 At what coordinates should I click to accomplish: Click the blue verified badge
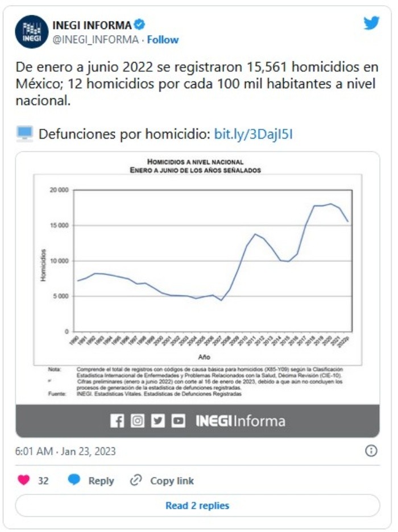click(140, 25)
